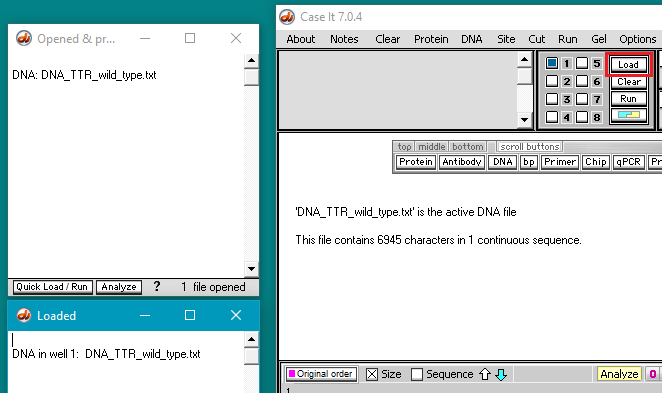Open the Notes menu

tap(344, 39)
